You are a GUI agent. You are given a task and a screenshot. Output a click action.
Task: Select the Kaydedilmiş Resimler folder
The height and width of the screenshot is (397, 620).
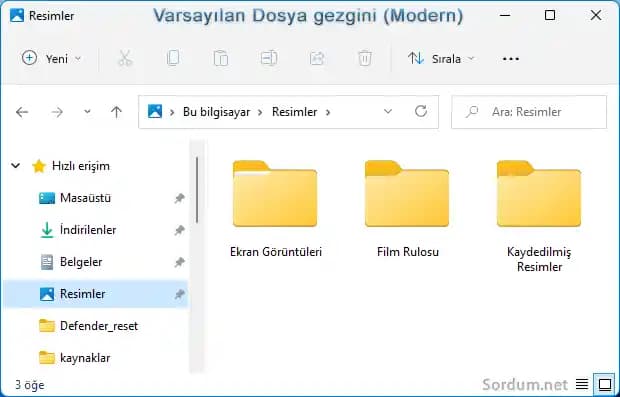(539, 216)
